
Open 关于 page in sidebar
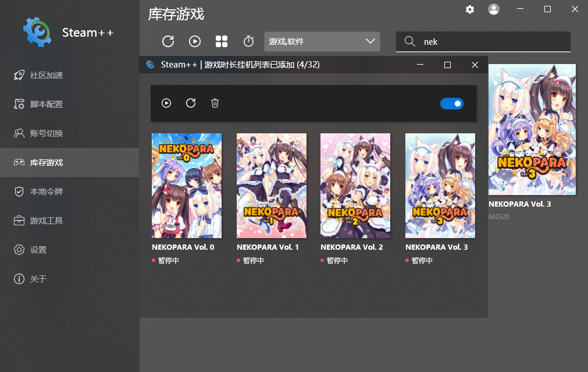point(69,279)
